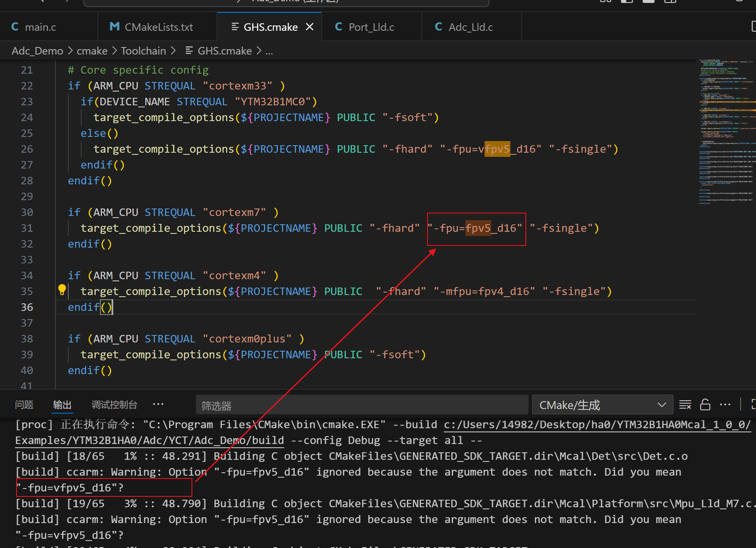Click the "cortexm33" string on line 22

tap(237, 86)
